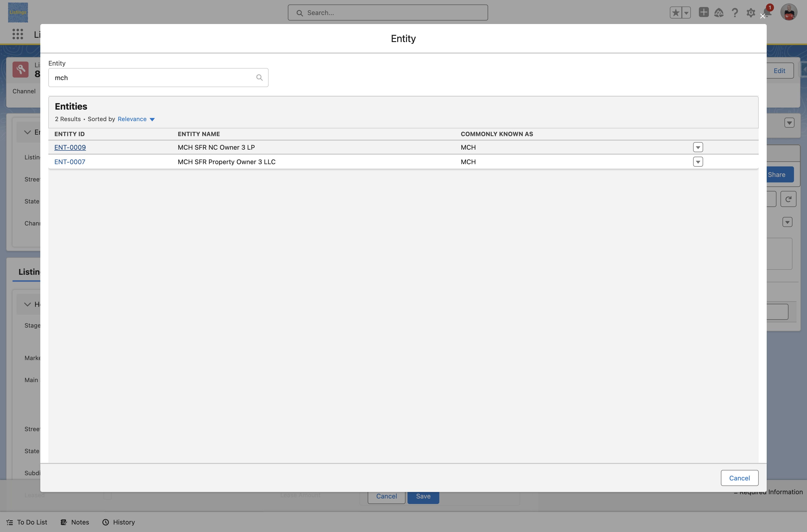Screen dimensions: 807x532
Task: Open the History utility item
Action: tap(118, 522)
